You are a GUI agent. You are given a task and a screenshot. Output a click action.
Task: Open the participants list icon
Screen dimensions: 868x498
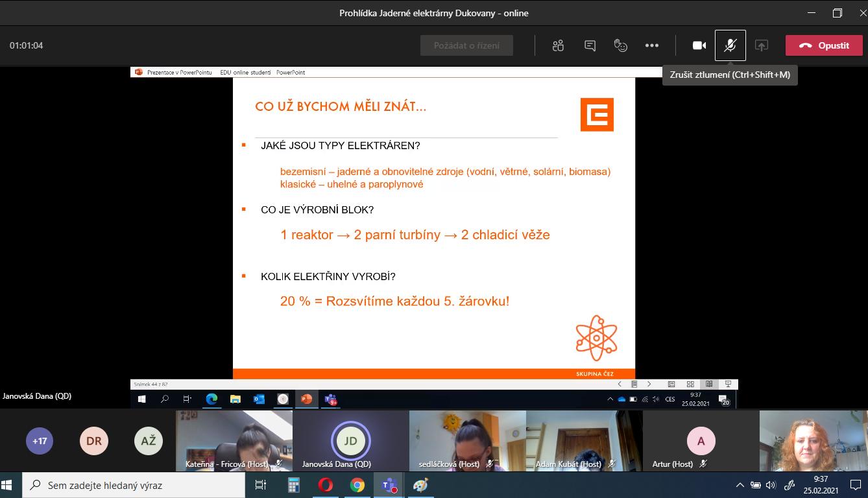click(558, 45)
